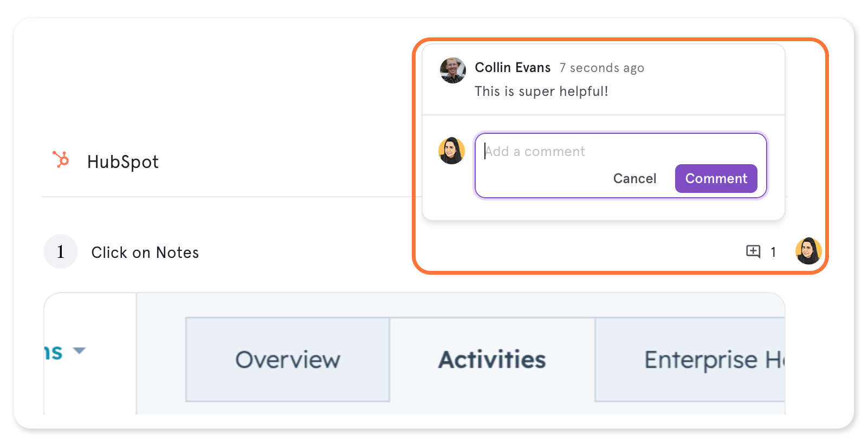This screenshot has height=447, width=868.
Task: Click the teal truncated link near the dropdown arrow
Action: click(x=54, y=353)
